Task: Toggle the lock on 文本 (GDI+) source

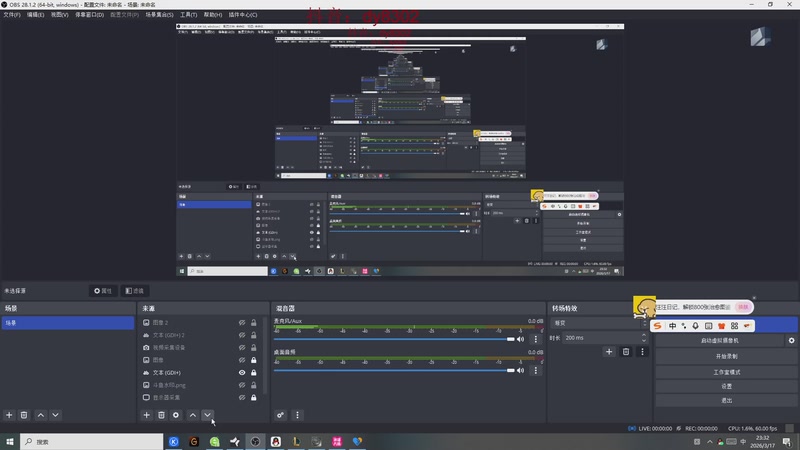Action: click(x=254, y=372)
